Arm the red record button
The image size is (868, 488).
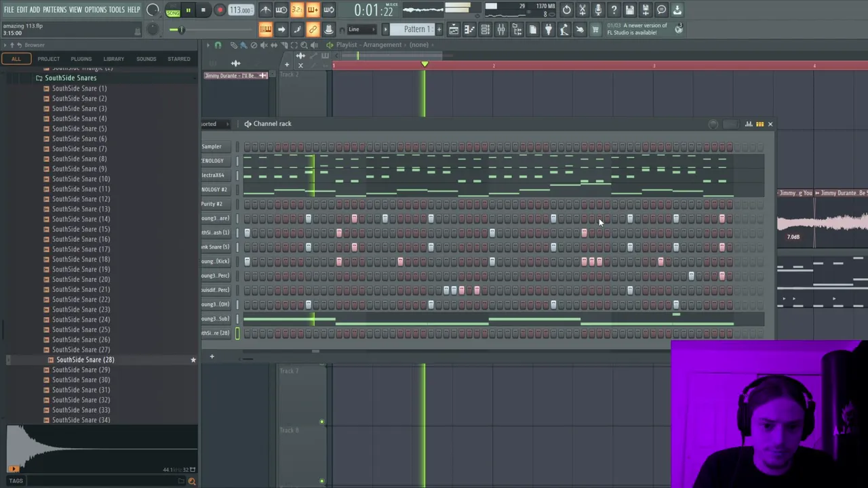point(220,10)
